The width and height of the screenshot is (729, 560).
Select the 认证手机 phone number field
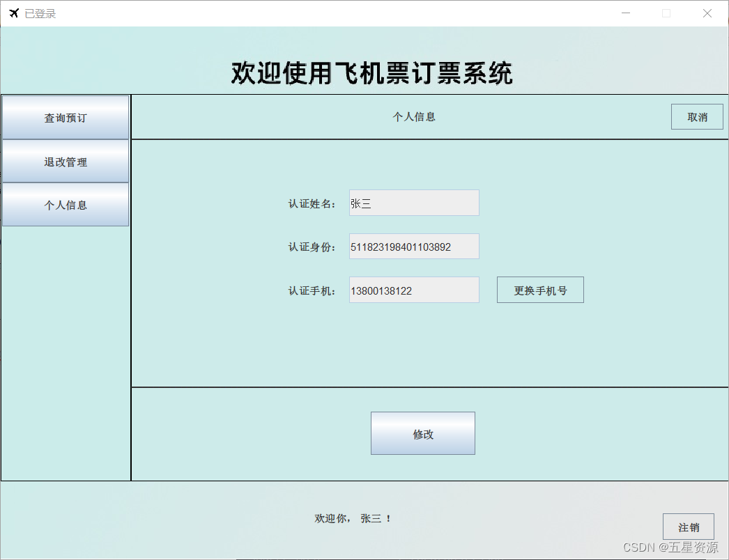click(413, 290)
